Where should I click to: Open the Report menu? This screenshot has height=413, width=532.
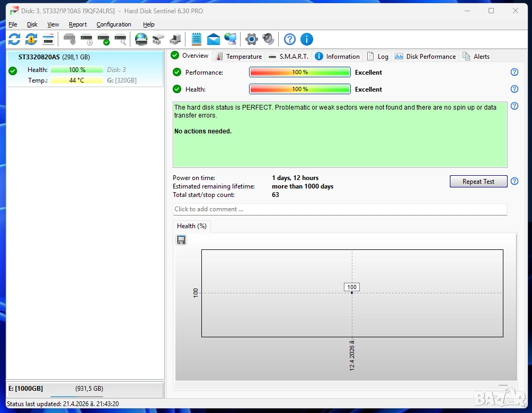[x=78, y=24]
